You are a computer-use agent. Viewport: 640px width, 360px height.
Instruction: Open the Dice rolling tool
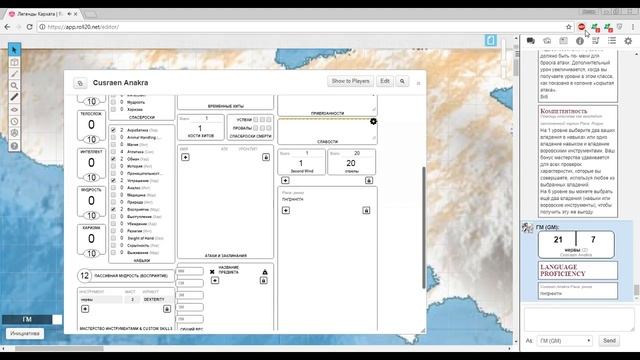(x=14, y=133)
